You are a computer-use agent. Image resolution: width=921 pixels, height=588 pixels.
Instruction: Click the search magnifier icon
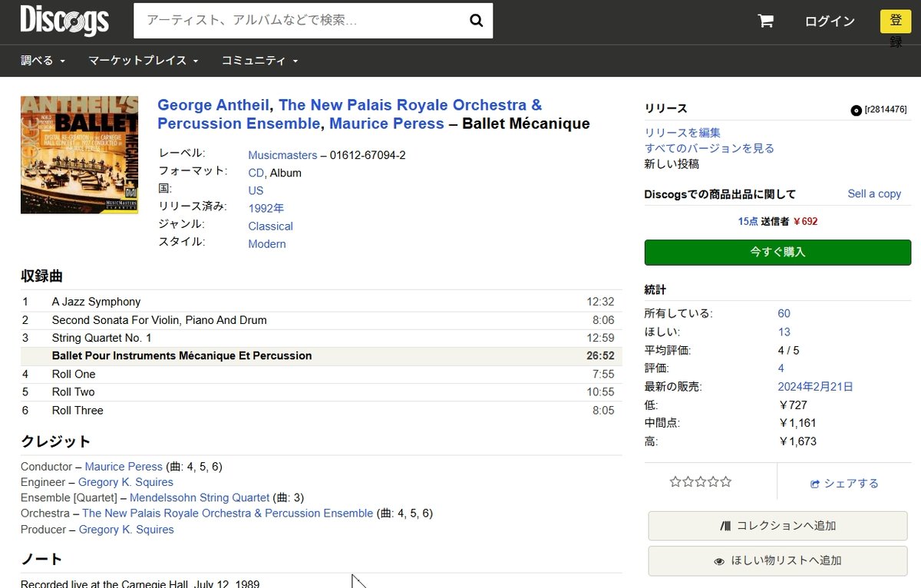477,21
